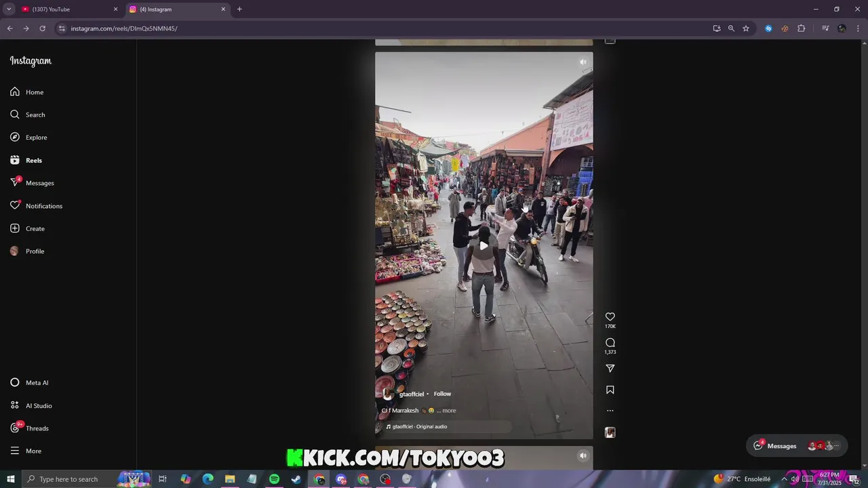
Task: Open Search in the Instagram sidebar
Action: 28,115
